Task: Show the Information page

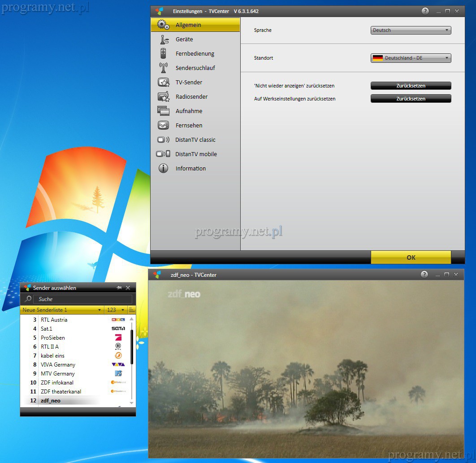Action: [x=190, y=169]
